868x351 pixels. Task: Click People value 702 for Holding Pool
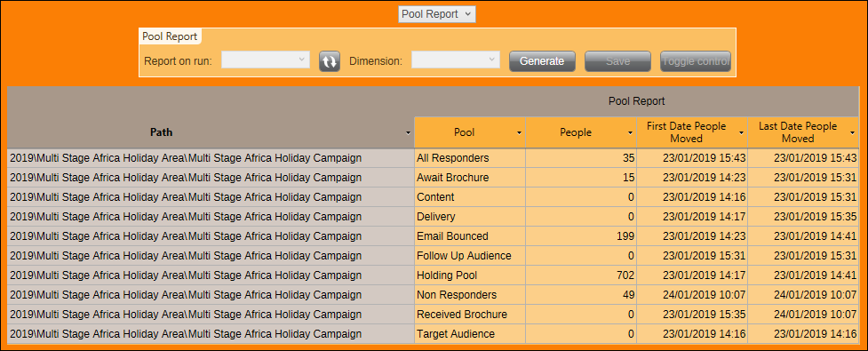click(x=581, y=275)
